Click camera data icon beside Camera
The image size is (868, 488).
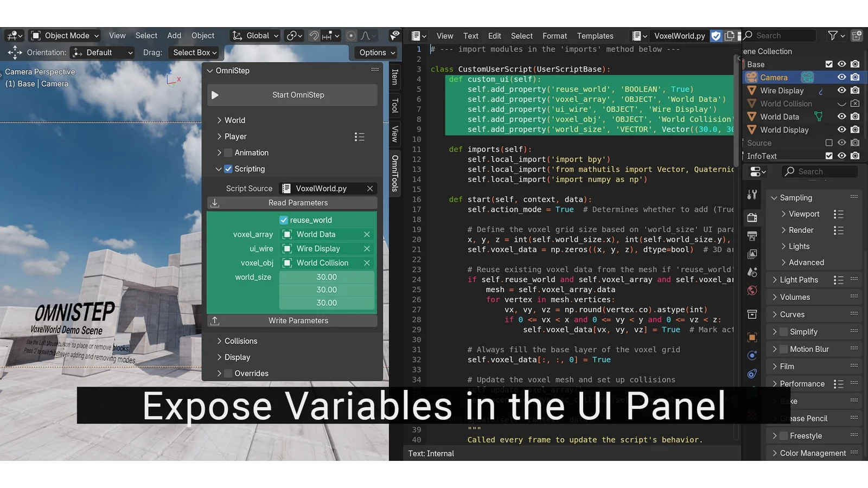pyautogui.click(x=807, y=78)
